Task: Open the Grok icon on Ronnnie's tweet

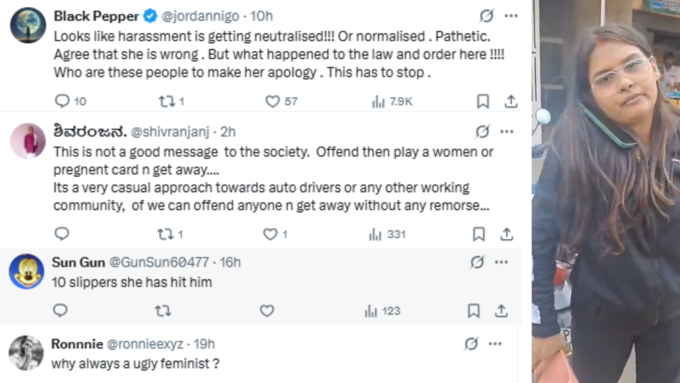Action: [471, 344]
